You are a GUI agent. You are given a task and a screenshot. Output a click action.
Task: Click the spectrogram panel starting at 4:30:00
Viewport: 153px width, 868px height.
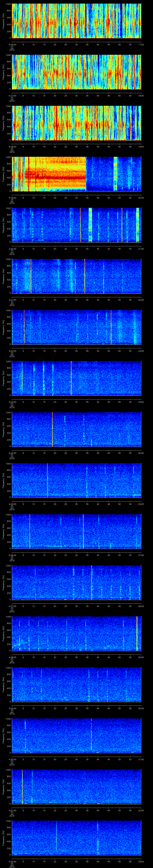tap(77, 736)
